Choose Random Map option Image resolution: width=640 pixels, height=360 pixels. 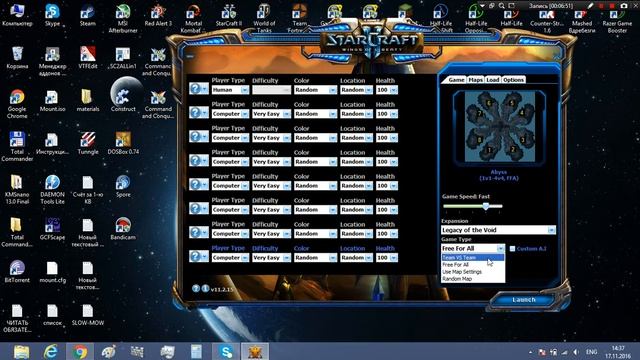[x=473, y=279]
